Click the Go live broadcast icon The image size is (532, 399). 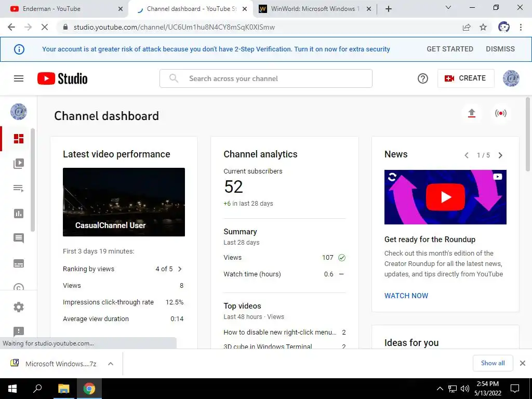[500, 113]
